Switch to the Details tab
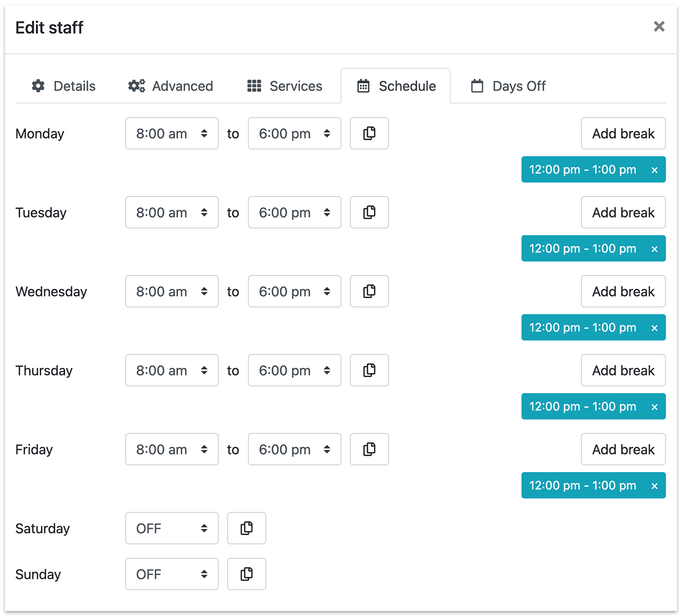The height and width of the screenshot is (616, 682). pos(64,86)
